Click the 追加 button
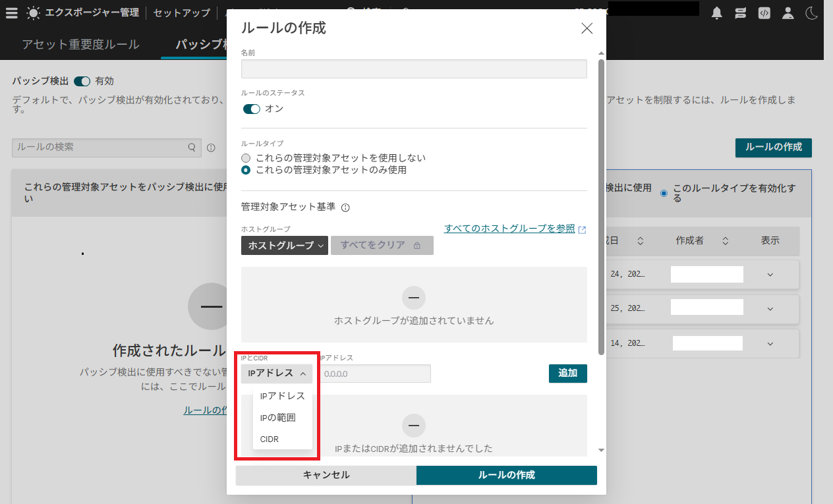Viewport: 833px width, 504px height. pyautogui.click(x=567, y=373)
